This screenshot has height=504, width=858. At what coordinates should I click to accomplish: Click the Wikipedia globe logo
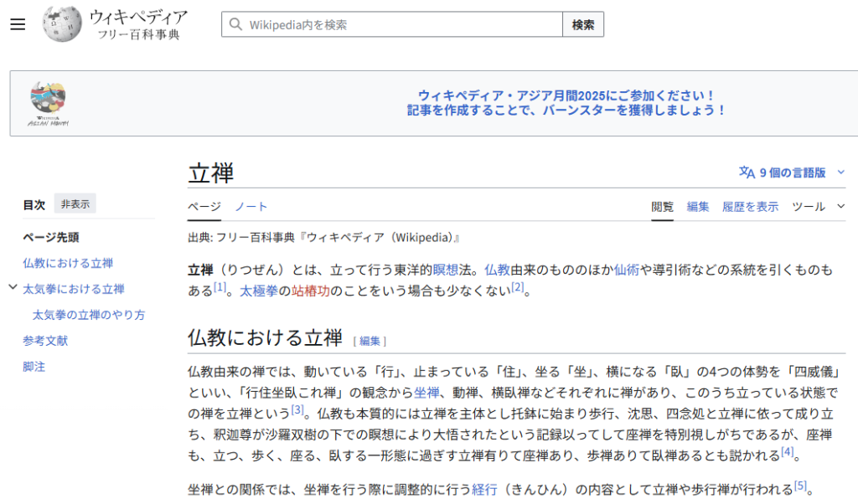click(63, 24)
